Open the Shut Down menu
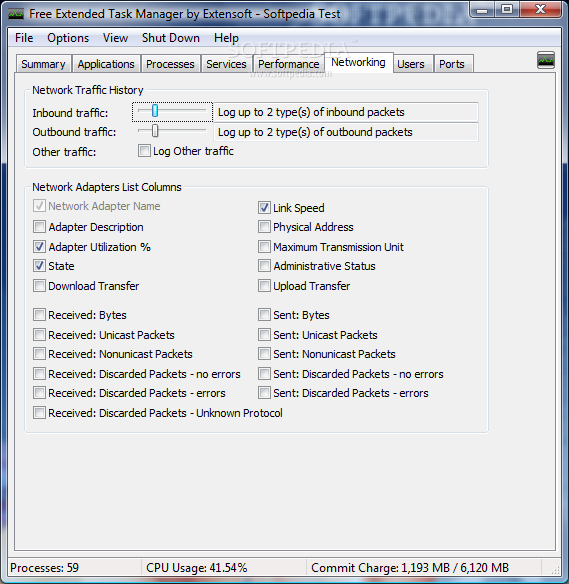The height and width of the screenshot is (584, 569). 171,38
